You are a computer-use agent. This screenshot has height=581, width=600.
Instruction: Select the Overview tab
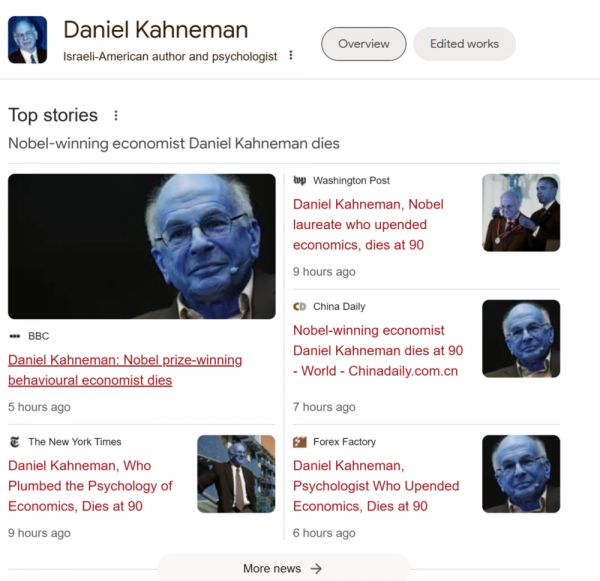pyautogui.click(x=364, y=44)
